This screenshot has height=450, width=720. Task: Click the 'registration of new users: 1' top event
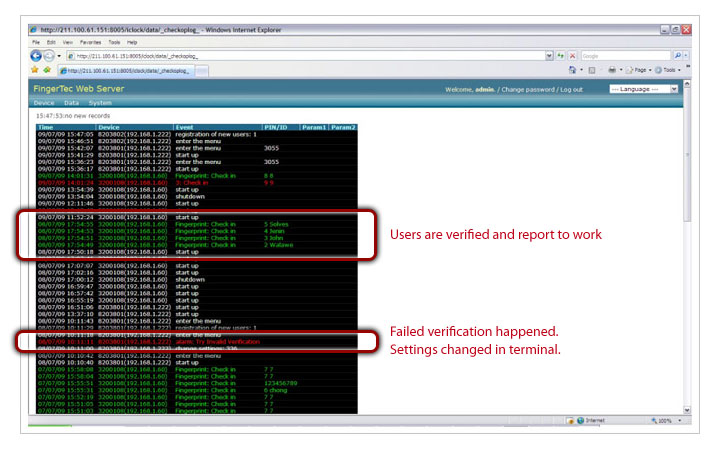click(216, 134)
